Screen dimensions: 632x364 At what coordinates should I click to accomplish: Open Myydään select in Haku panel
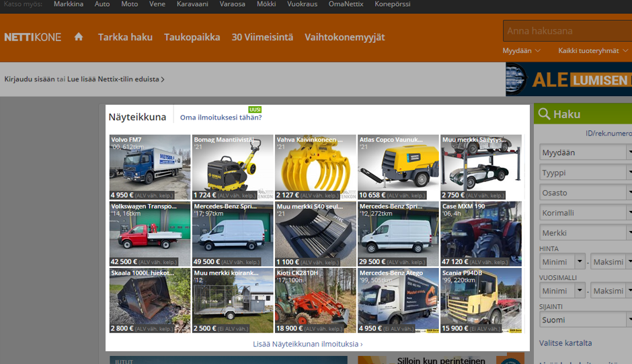tap(586, 152)
